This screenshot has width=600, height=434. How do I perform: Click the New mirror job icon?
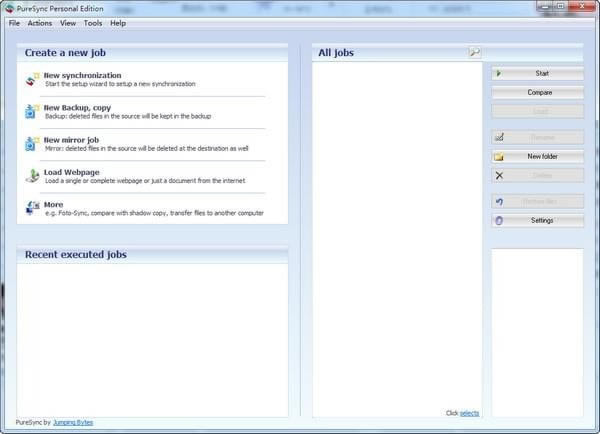click(32, 144)
